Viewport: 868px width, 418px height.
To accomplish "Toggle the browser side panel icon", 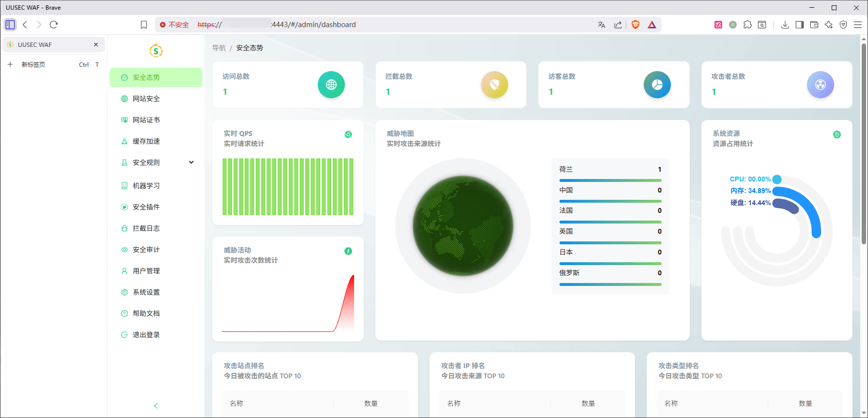I will click(800, 25).
